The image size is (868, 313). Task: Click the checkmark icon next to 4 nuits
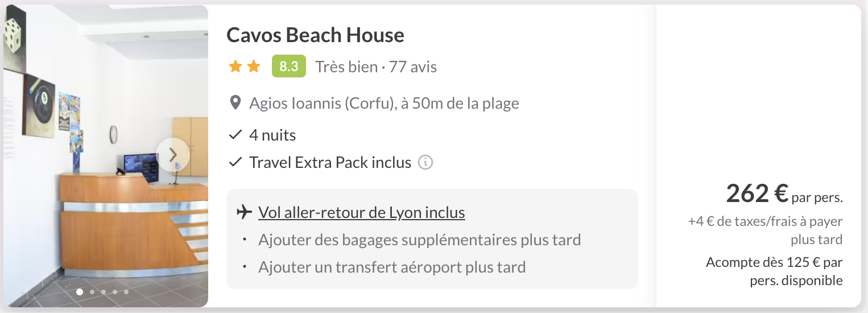(235, 135)
